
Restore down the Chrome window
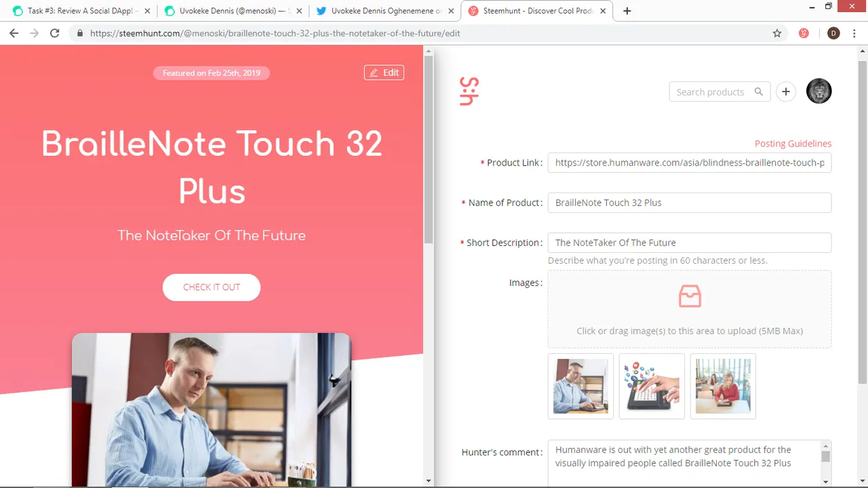pos(829,7)
